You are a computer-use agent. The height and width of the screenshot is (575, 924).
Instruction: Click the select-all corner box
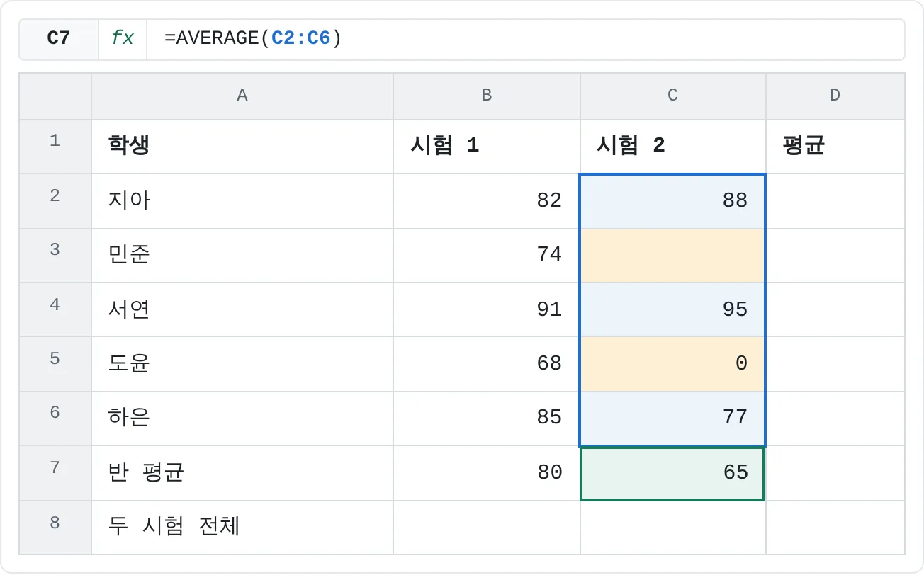(x=55, y=96)
